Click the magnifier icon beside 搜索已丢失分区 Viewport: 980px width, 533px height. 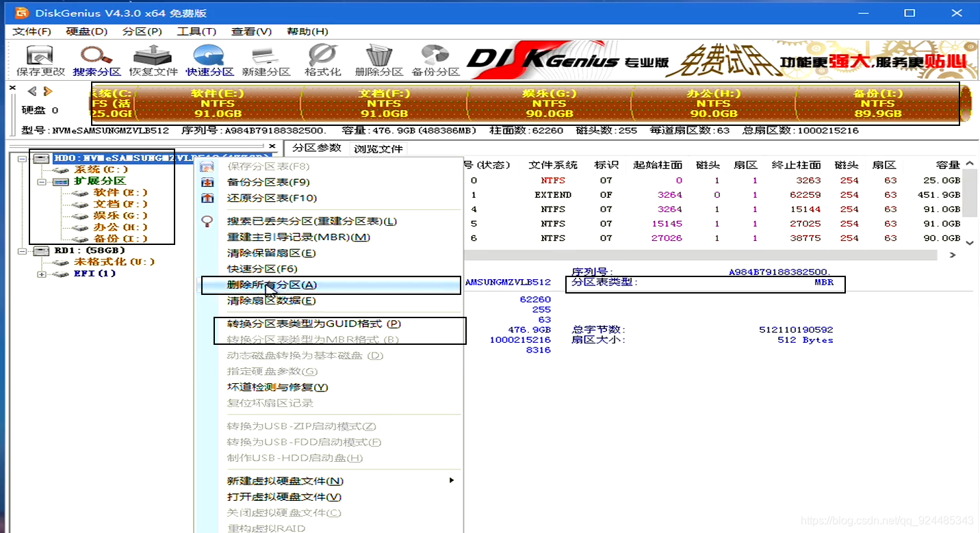point(207,221)
